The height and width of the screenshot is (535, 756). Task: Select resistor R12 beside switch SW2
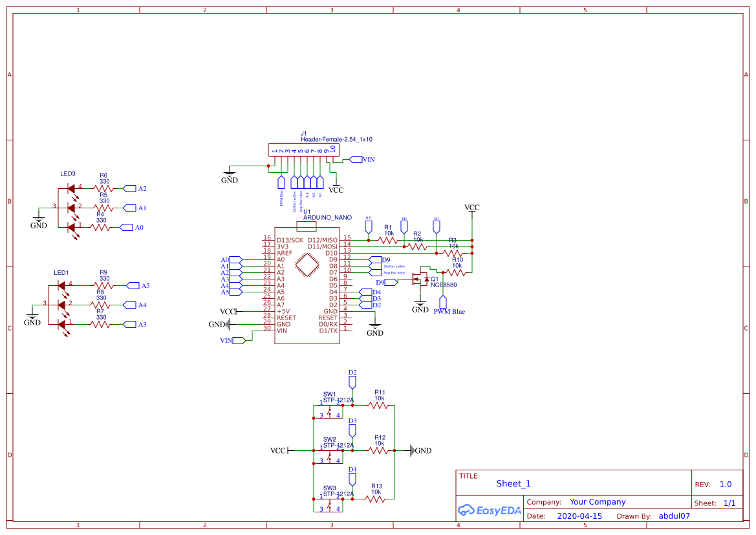(379, 450)
